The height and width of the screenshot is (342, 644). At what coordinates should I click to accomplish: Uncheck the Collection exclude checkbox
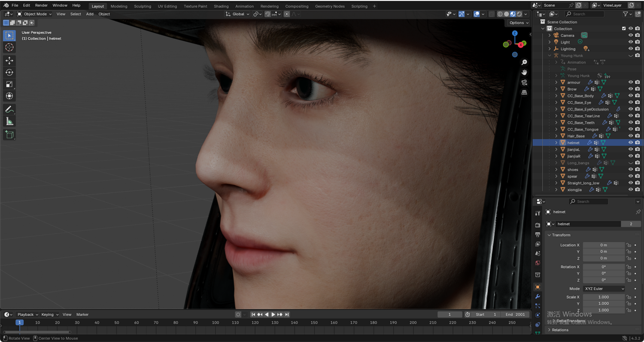pyautogui.click(x=624, y=29)
